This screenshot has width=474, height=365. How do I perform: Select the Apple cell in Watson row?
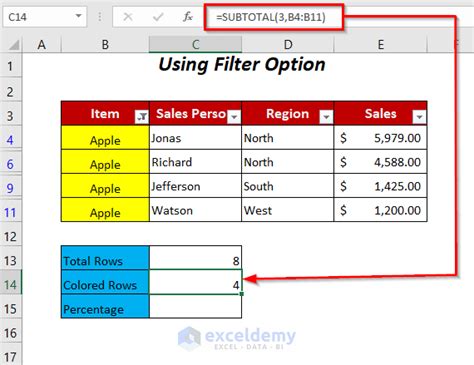pyautogui.click(x=105, y=210)
